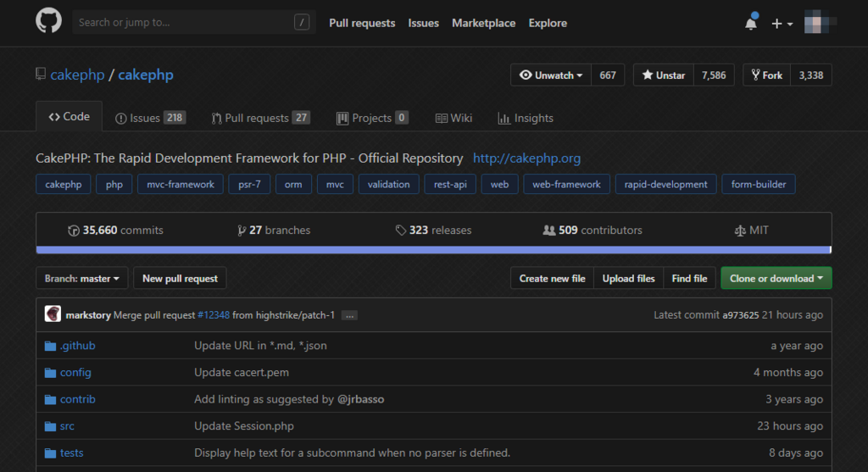Open Issues in top navigation

pos(424,23)
